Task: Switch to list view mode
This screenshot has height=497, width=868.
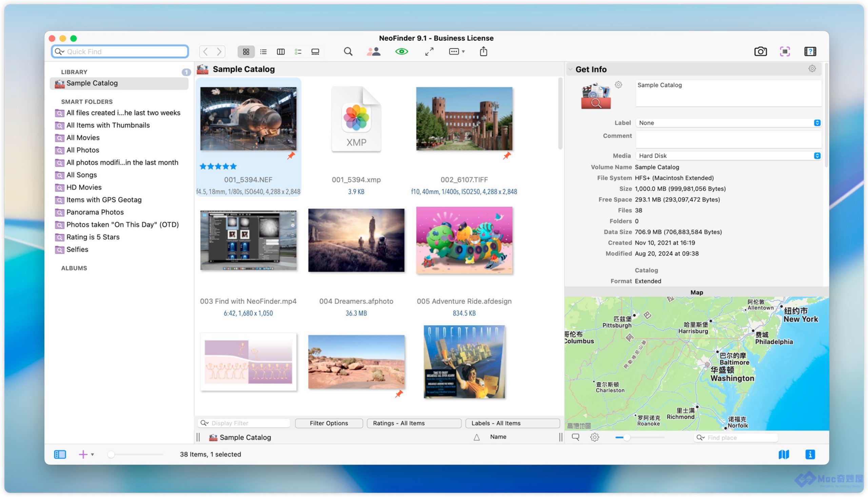Action: pyautogui.click(x=263, y=52)
